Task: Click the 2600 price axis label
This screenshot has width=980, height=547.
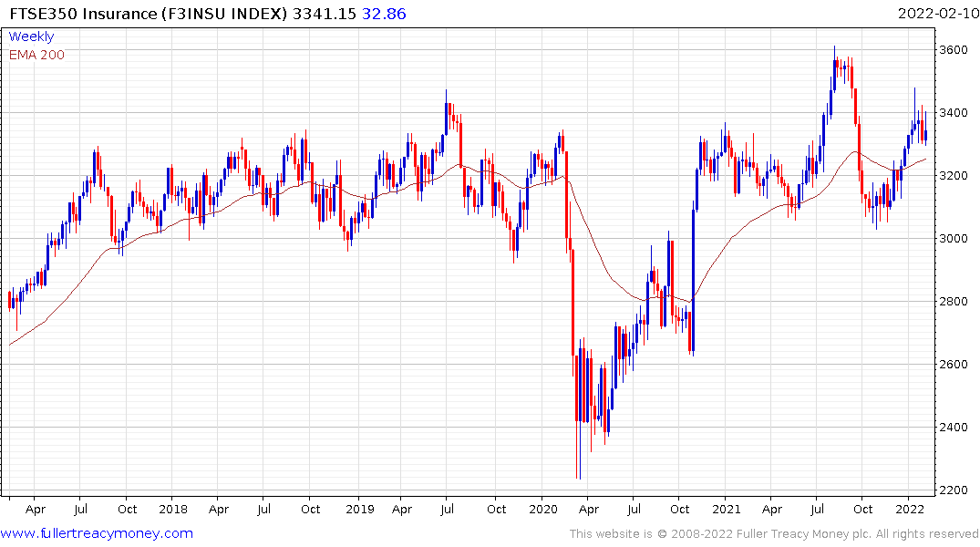Action: [x=954, y=365]
